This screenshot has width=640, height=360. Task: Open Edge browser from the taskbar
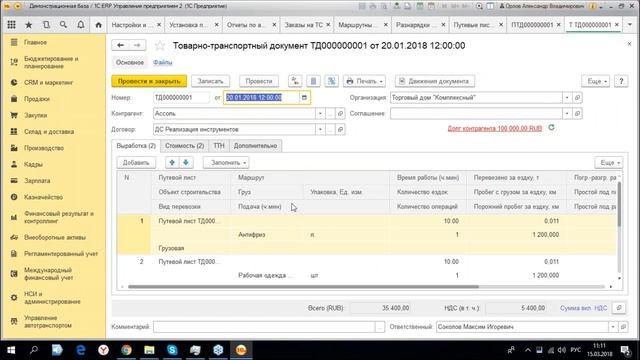tap(81, 350)
